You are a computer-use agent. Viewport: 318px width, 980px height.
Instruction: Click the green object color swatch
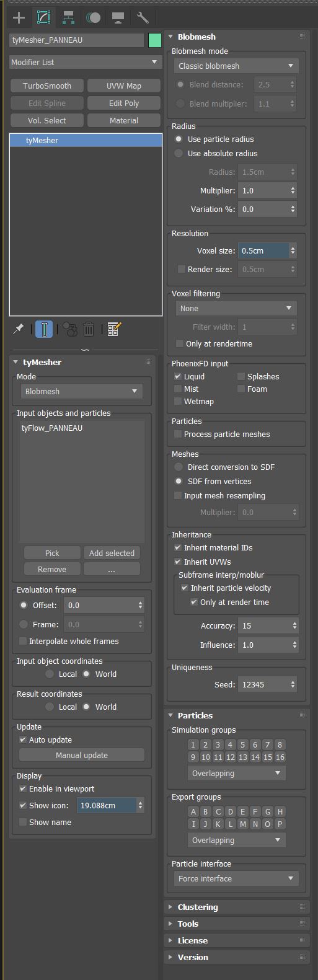click(154, 40)
